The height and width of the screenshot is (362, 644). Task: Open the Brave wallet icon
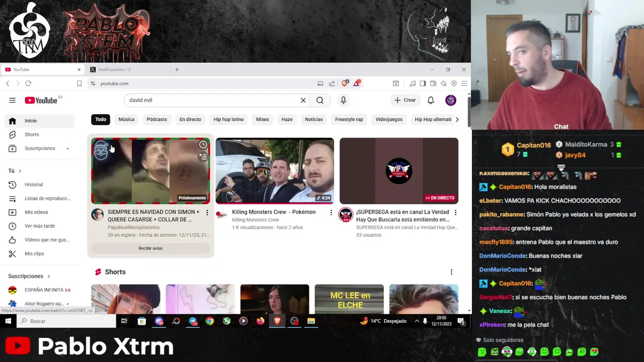coord(433,83)
